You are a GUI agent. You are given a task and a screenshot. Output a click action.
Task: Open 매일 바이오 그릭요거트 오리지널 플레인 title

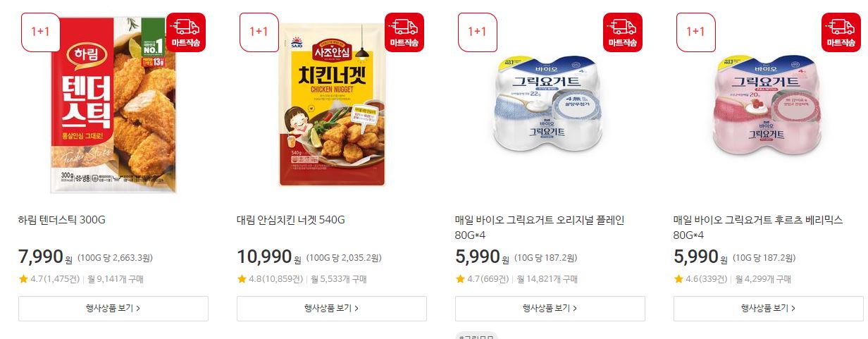click(x=540, y=228)
